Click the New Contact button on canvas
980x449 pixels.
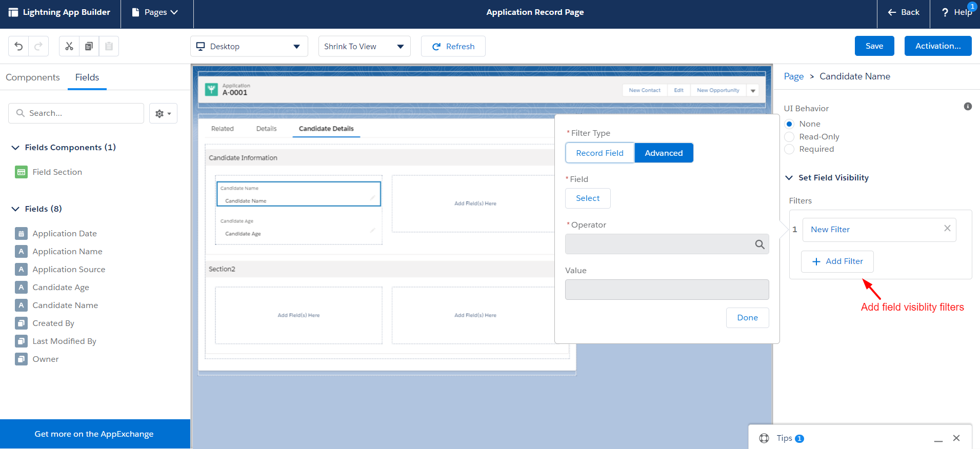click(x=645, y=90)
